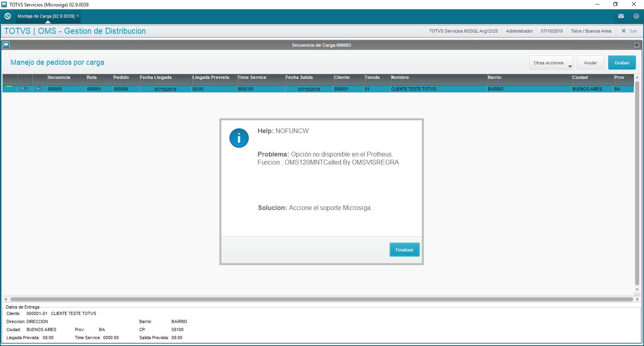The width and height of the screenshot is (644, 346).
Task: Select the cell with sequence 000005
Action: pos(66,89)
